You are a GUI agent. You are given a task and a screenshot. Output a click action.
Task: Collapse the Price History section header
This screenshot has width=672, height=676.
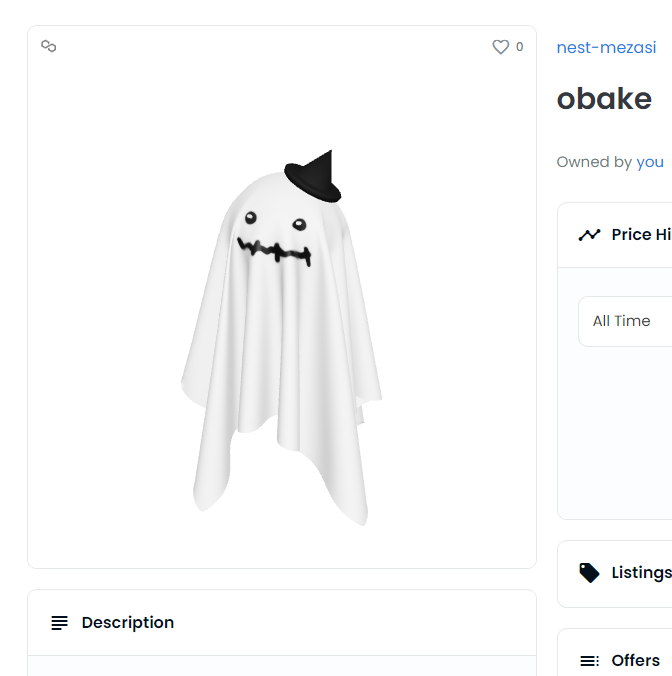pyautogui.click(x=640, y=235)
